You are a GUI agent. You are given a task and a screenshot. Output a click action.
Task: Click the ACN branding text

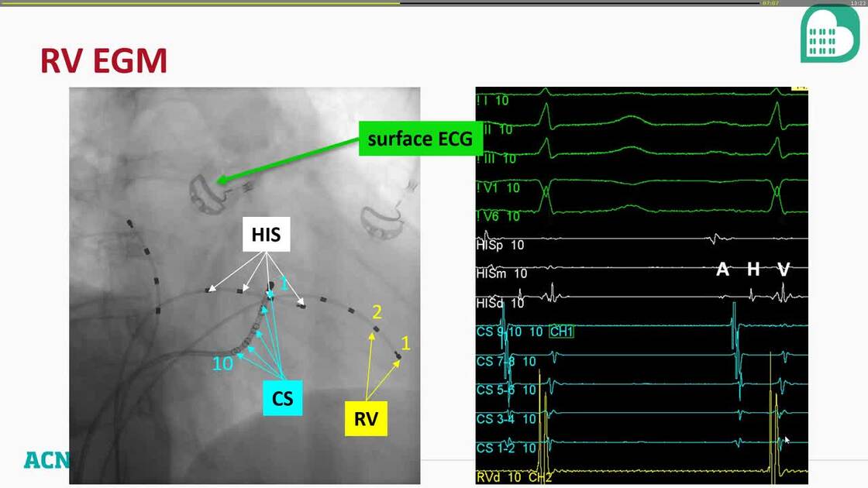(46, 459)
